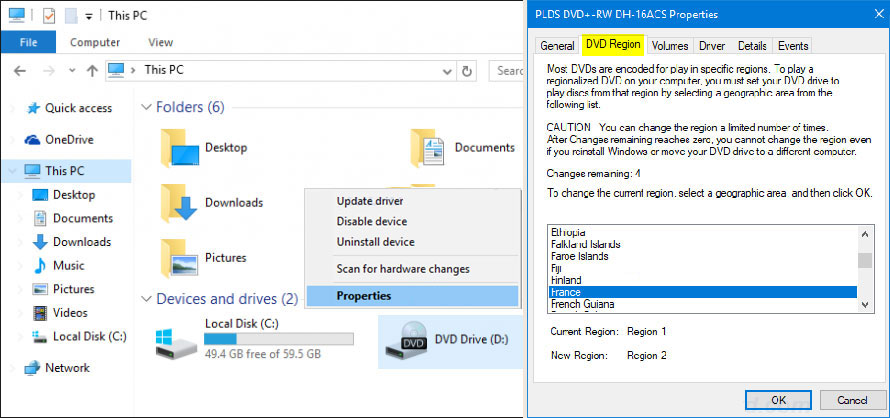Select the Documents folder icon in Folders

(x=427, y=148)
